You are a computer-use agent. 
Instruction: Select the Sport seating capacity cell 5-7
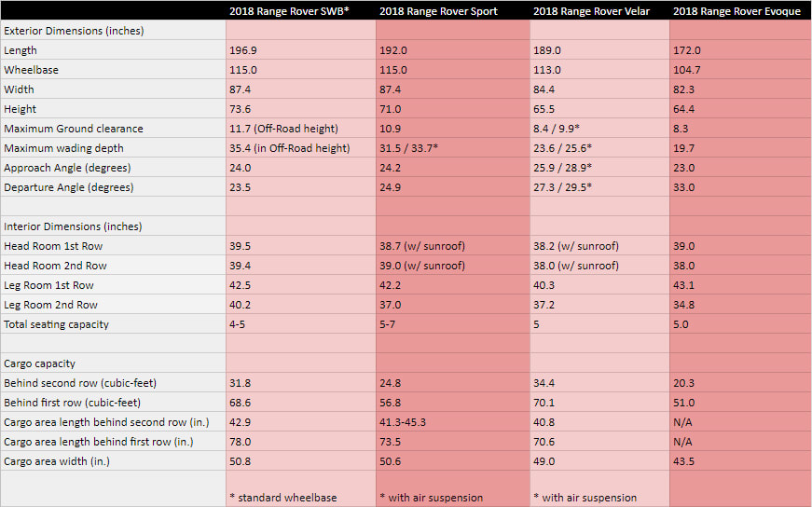tap(389, 324)
